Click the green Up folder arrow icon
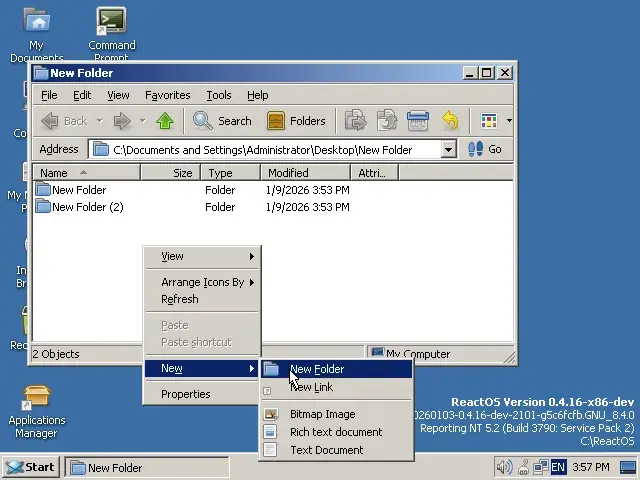The height and width of the screenshot is (480, 640). point(166,121)
